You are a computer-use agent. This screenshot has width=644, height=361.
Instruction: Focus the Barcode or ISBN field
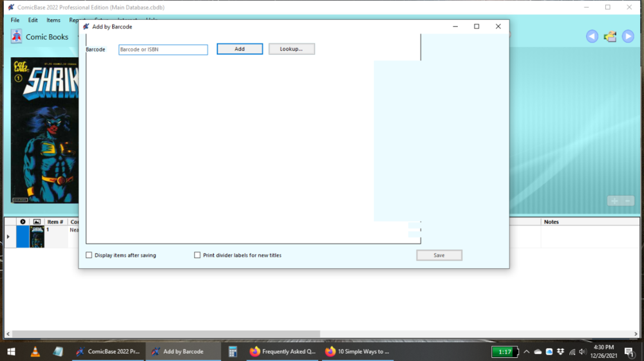163,50
